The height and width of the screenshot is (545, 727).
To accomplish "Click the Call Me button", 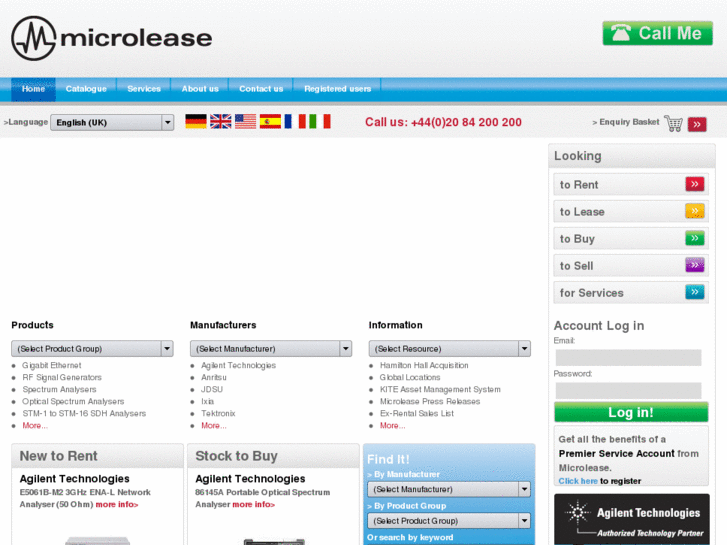I will 657,33.
